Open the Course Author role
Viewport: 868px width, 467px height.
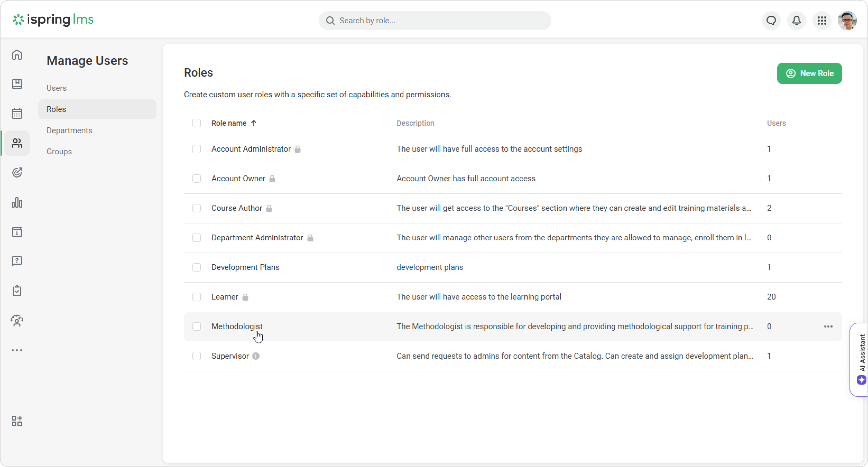point(237,208)
